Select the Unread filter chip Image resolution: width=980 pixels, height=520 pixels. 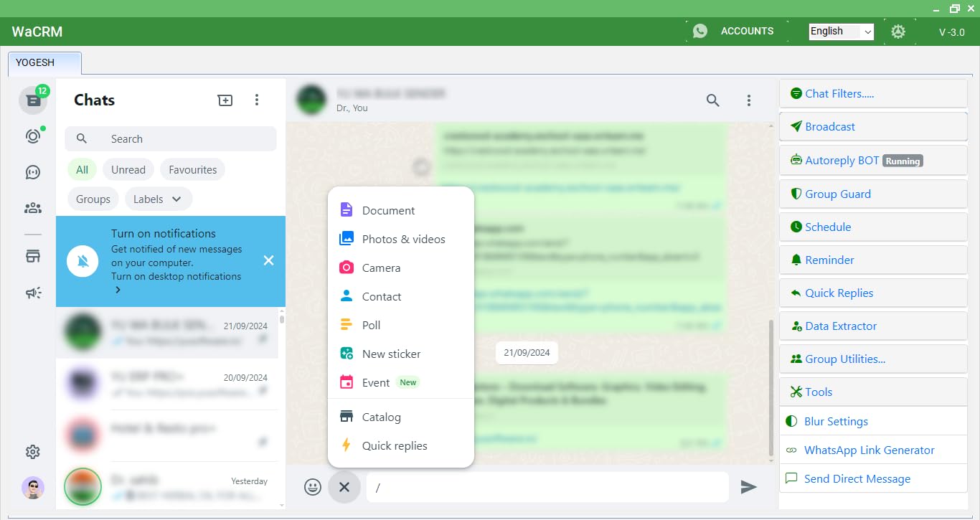tap(128, 170)
